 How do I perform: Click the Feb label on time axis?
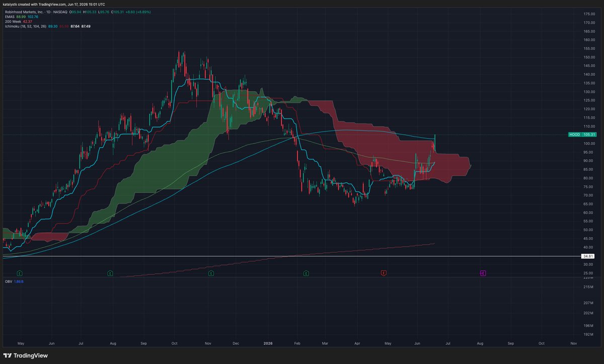[x=297, y=343]
